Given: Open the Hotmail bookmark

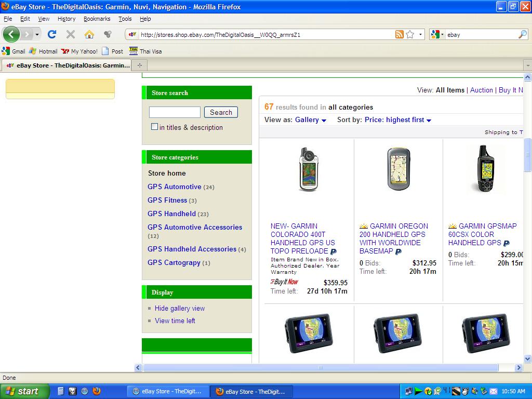Looking at the screenshot, I should coord(43,51).
